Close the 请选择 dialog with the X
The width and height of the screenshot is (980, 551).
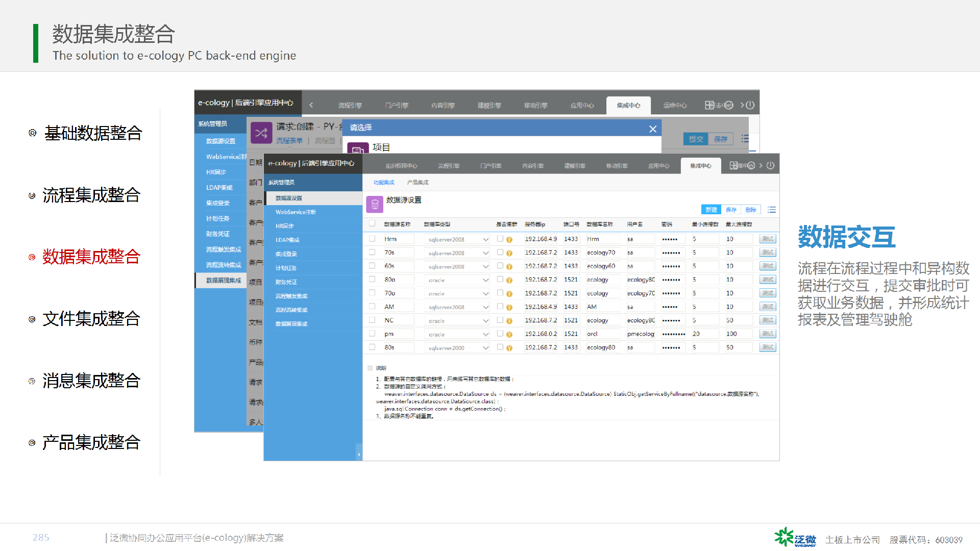coord(652,129)
